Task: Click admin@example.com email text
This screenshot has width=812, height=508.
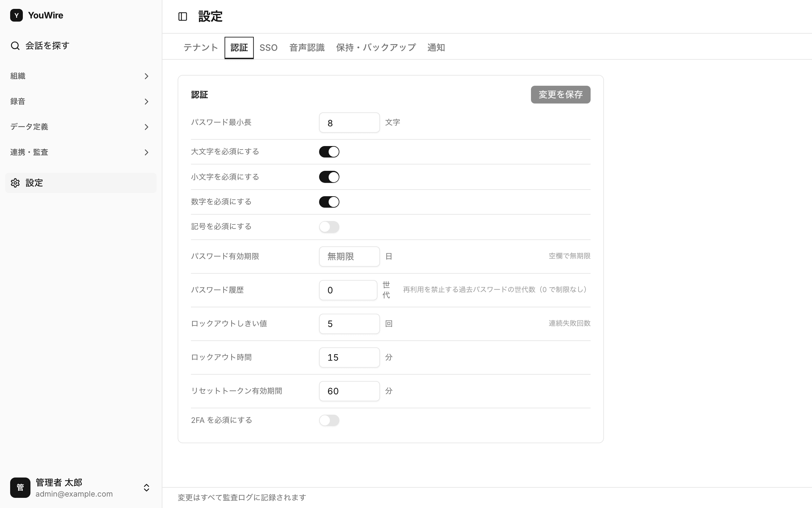Action: 74,494
